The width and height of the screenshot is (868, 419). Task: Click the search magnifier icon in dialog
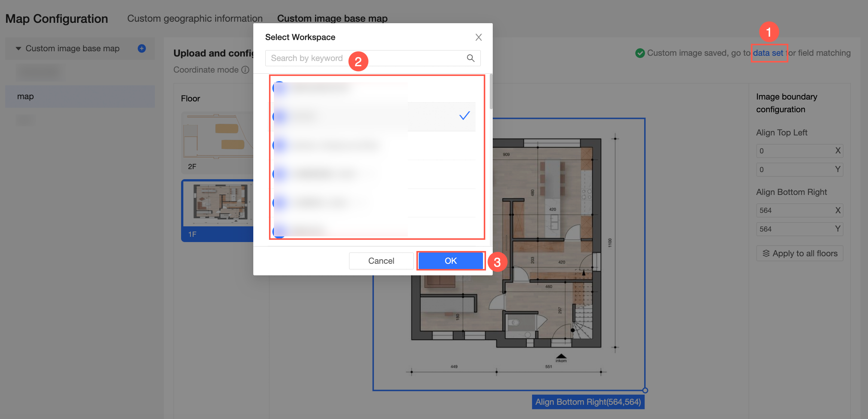point(470,58)
